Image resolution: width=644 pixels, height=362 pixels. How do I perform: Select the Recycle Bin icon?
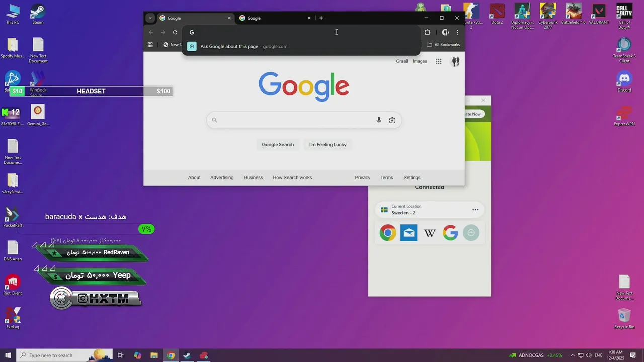click(x=624, y=319)
